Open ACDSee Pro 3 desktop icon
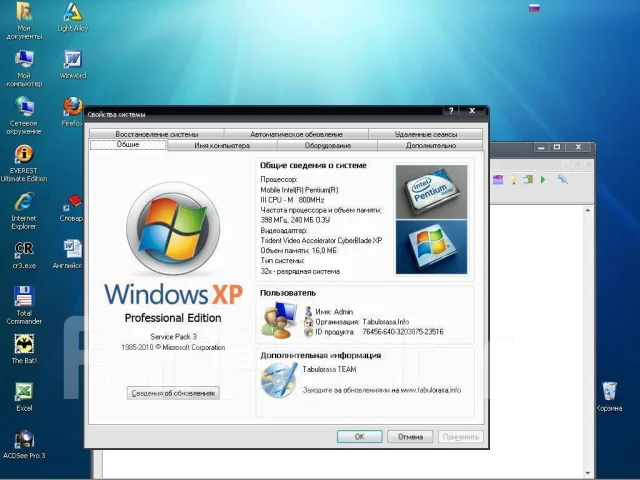This screenshot has height=480, width=640. 24,444
